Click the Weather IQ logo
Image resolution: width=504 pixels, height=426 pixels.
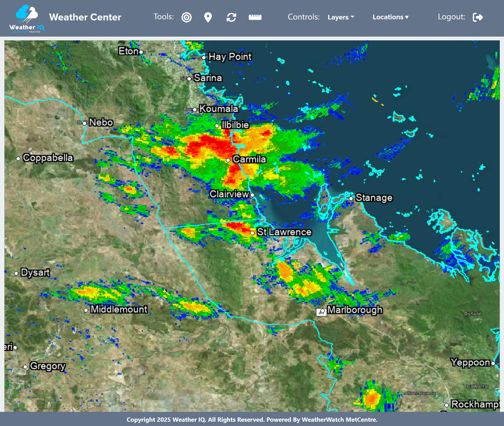(27, 19)
